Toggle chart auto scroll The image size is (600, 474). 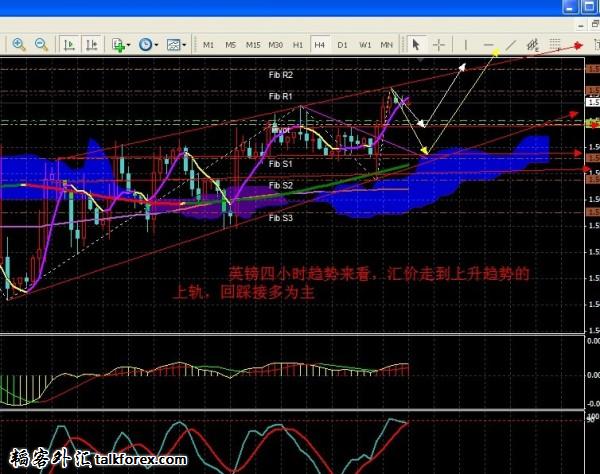[x=69, y=44]
